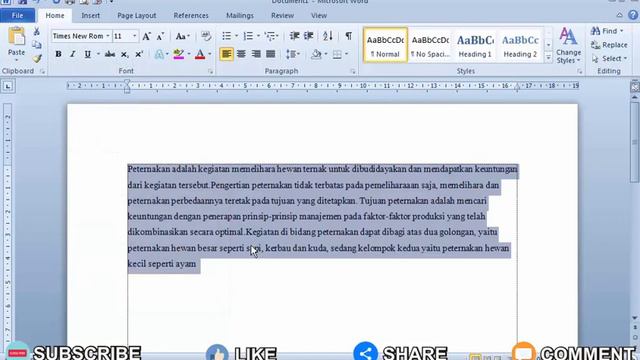Toggle show paragraph marks
Screen dimensions: 640x360
pos(349,36)
